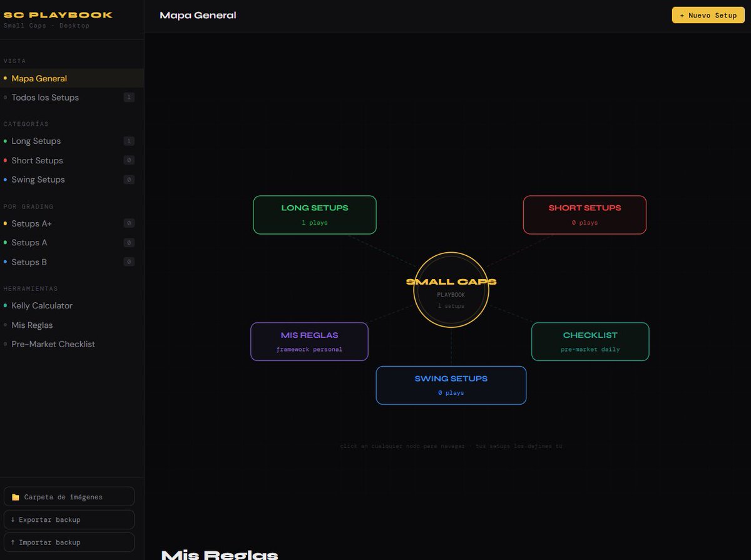Click the 'framework personal' label

309,350
